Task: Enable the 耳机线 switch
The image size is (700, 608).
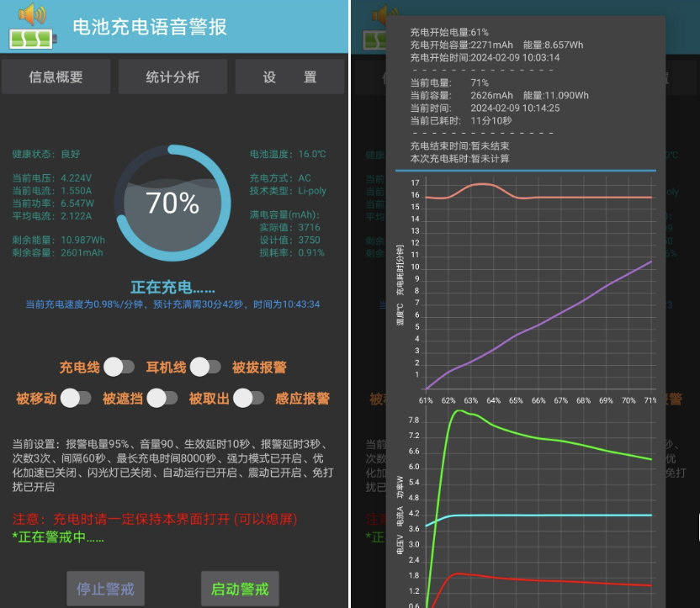Action: [204, 367]
